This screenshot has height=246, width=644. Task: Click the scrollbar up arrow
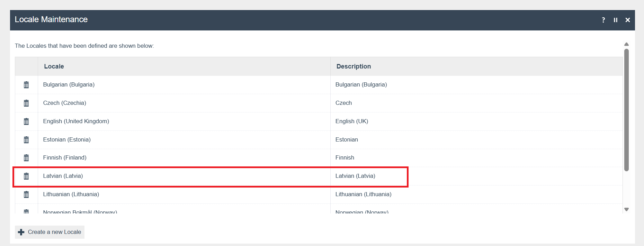click(626, 44)
